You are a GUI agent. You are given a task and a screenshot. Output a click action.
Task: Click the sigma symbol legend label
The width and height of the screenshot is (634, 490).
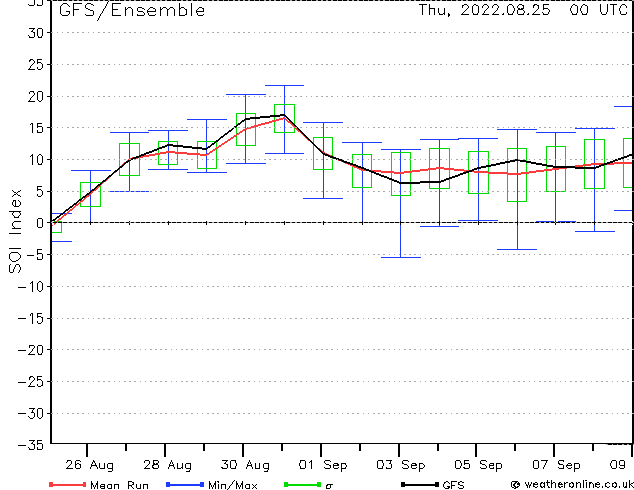click(x=329, y=486)
